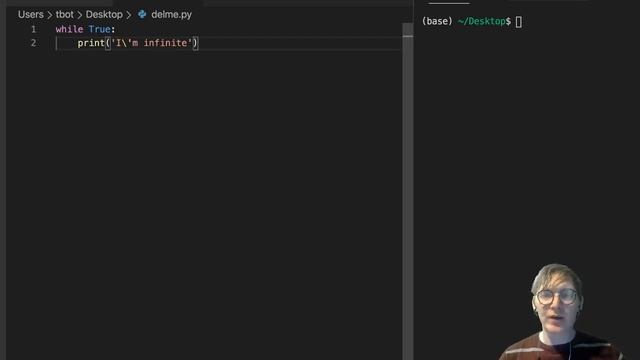Place cursor on the 'while' keyword
The image size is (640, 360).
point(69,29)
